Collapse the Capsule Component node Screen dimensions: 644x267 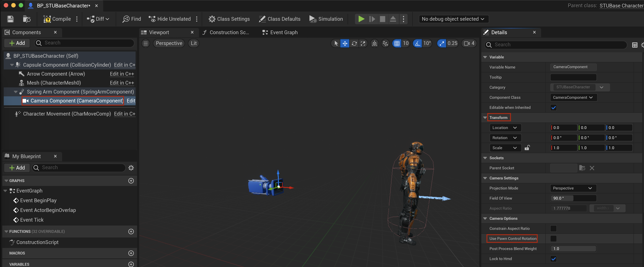point(12,65)
